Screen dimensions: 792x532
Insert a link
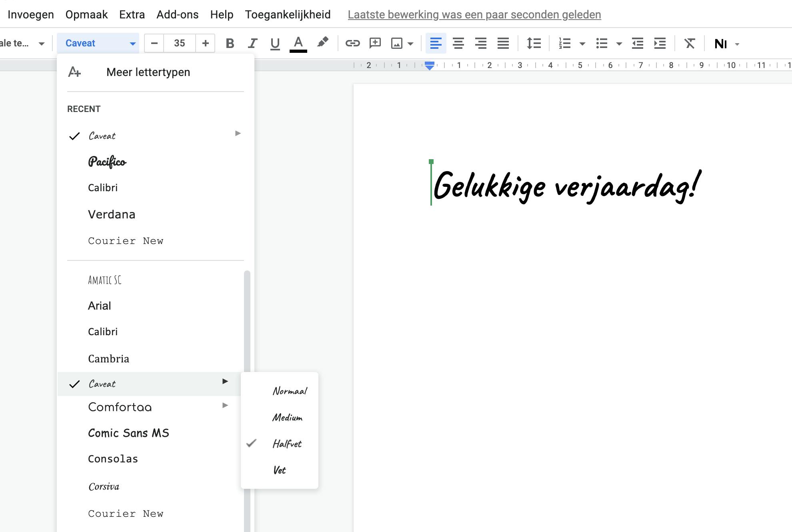[x=353, y=43]
